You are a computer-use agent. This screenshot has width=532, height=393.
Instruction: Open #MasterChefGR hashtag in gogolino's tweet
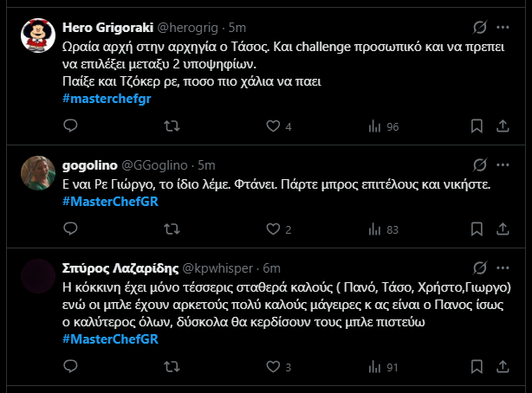pos(109,203)
